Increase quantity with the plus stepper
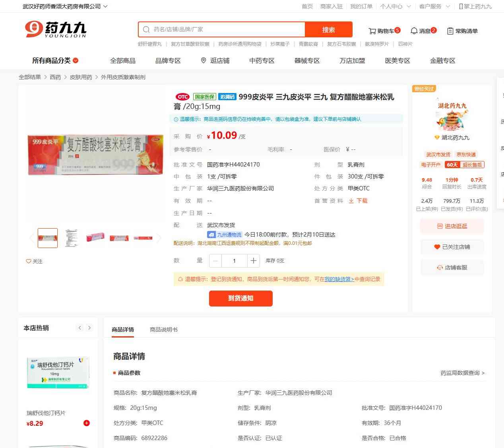Screen dimensions: 504x448 [253, 261]
